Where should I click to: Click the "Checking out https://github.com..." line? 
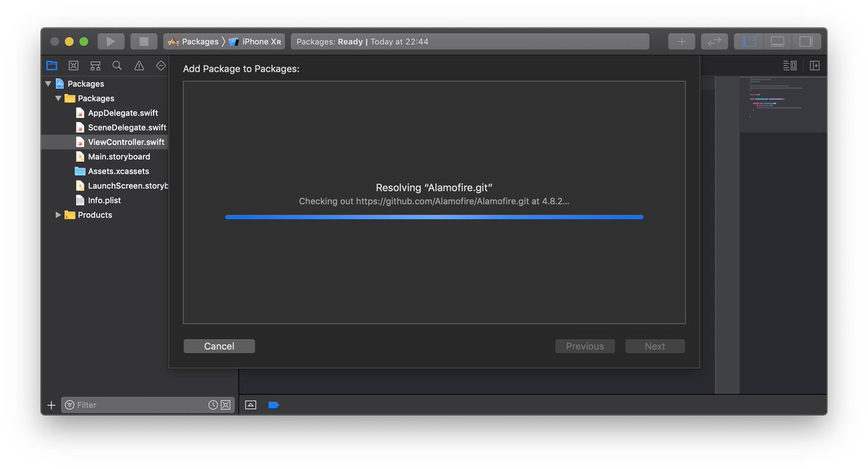pos(434,201)
